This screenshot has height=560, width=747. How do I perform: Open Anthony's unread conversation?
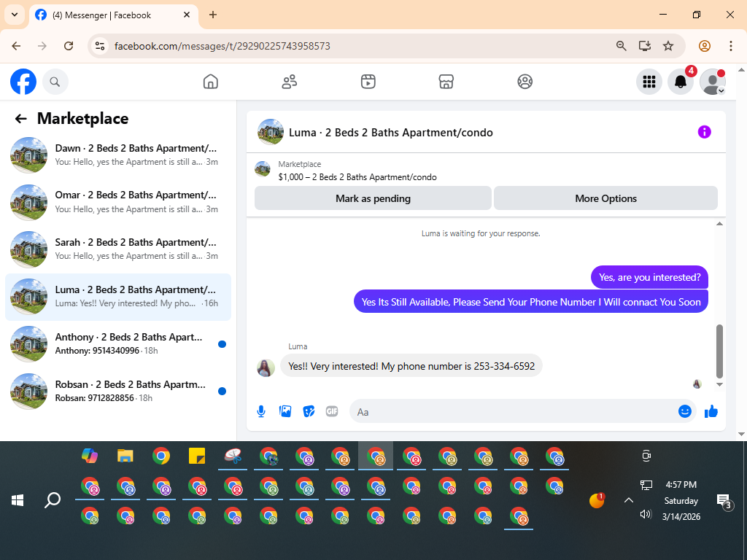pos(118,344)
